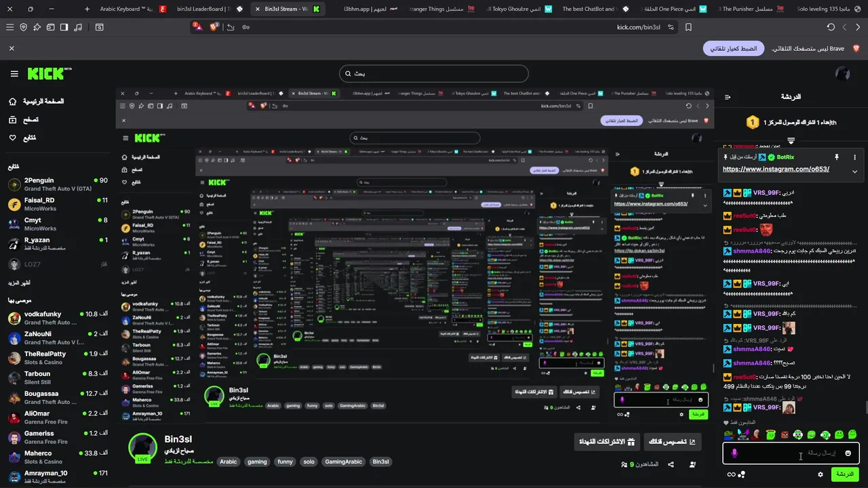This screenshot has width=868, height=488.
Task: Open Amrayman_10 recommended channel
Action: pyautogui.click(x=58, y=476)
